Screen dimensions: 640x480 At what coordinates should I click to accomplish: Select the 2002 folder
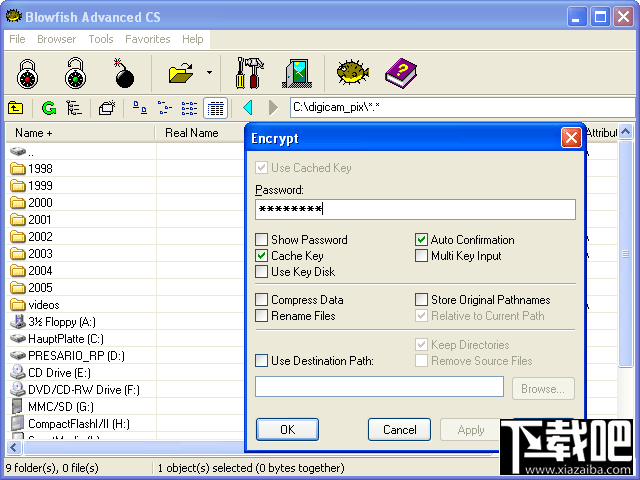click(31, 237)
